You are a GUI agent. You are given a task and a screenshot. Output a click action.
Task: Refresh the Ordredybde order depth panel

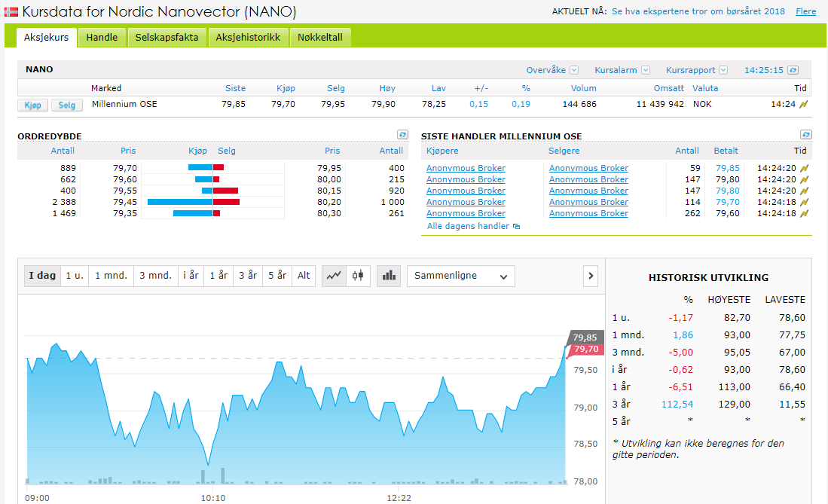(x=402, y=135)
